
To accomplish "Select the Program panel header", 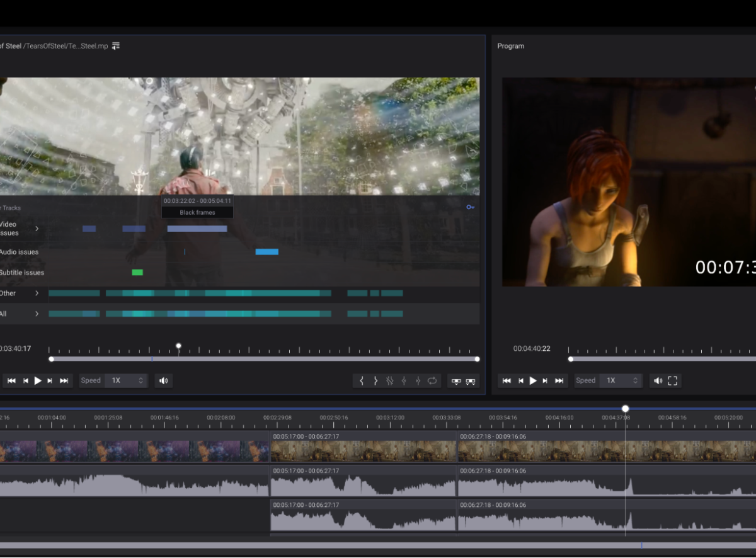I will coord(510,45).
